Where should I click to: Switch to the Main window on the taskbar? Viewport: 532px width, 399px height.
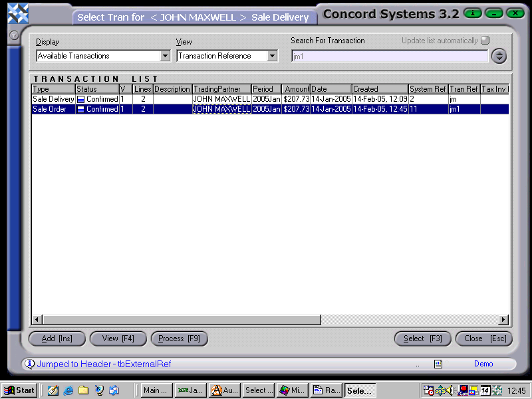tap(155, 390)
